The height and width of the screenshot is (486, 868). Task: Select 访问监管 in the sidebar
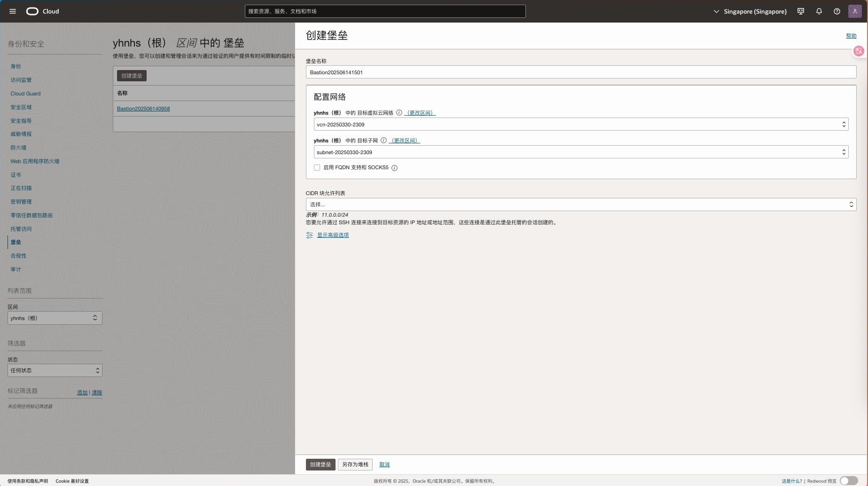[x=21, y=80]
